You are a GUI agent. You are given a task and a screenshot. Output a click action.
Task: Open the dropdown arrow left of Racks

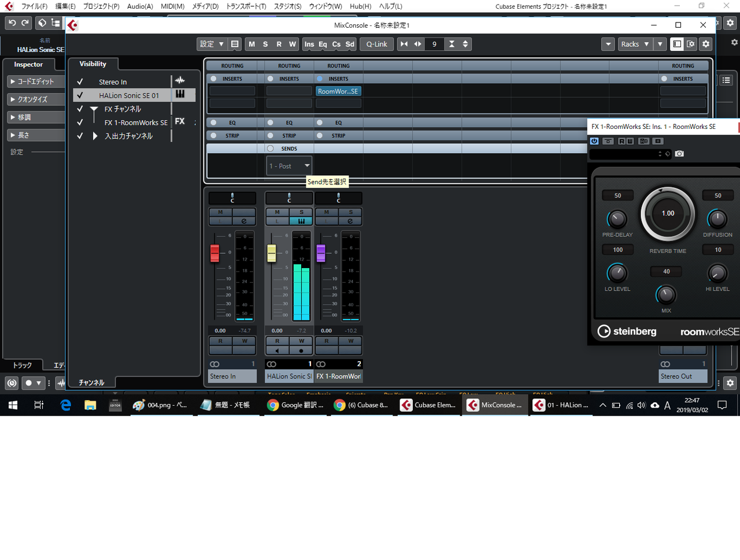pyautogui.click(x=608, y=44)
